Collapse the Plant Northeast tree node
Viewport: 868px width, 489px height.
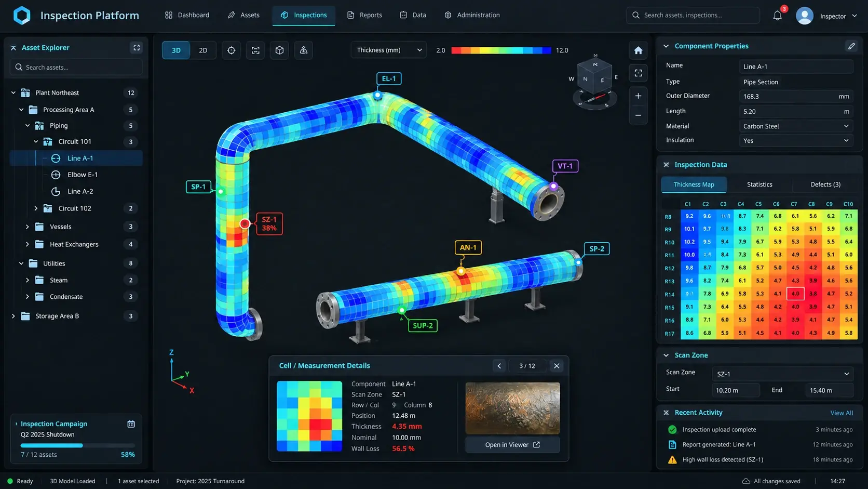[13, 93]
